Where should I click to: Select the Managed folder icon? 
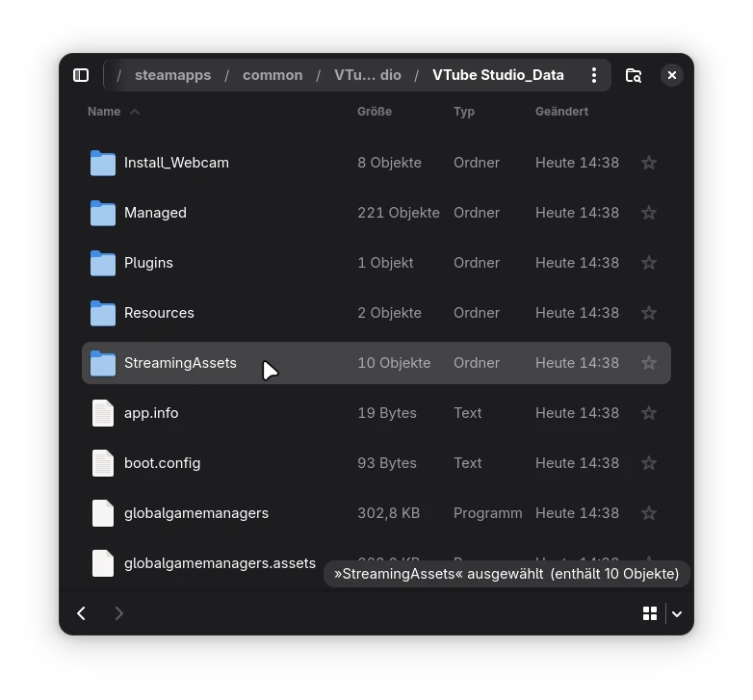103,213
